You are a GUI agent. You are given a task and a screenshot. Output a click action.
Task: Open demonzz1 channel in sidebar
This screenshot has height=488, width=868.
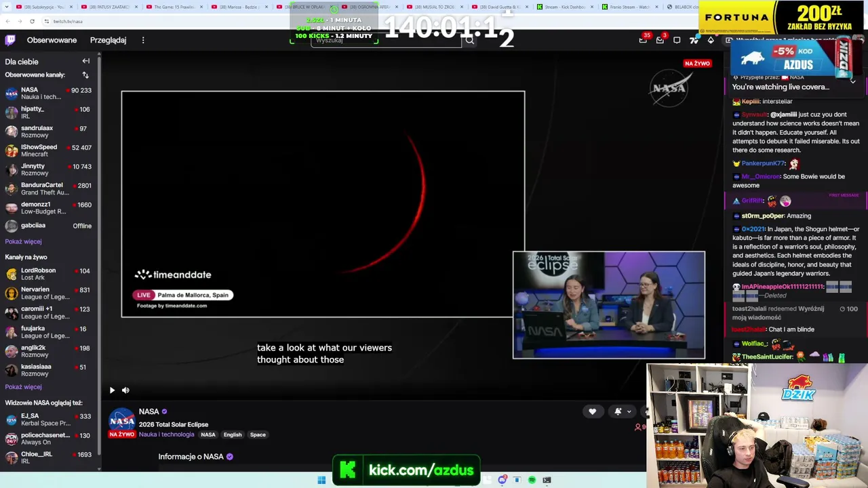[49, 207]
